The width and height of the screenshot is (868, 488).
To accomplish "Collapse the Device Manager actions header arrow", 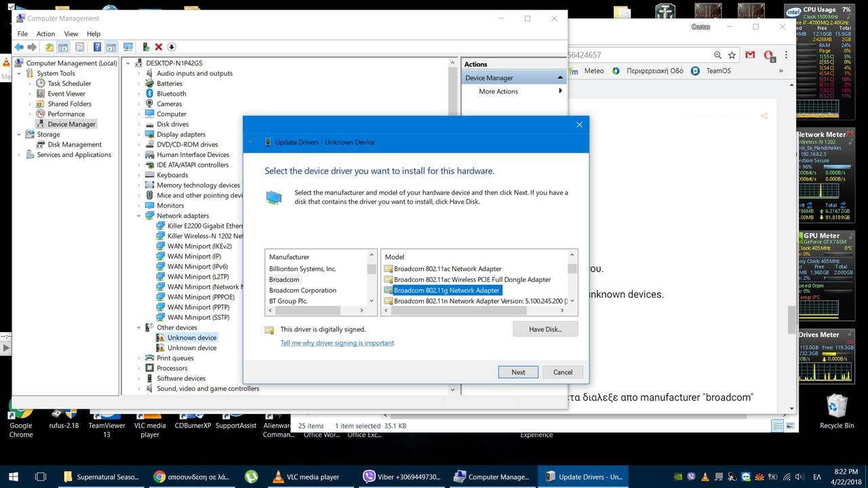I will click(560, 77).
